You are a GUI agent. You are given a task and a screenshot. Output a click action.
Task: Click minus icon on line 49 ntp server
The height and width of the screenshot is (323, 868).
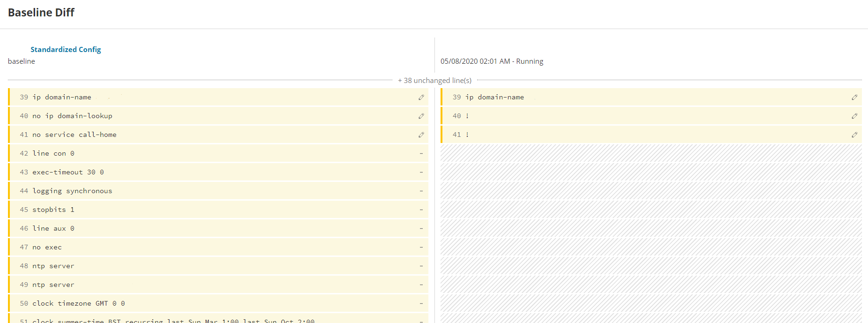coord(421,285)
